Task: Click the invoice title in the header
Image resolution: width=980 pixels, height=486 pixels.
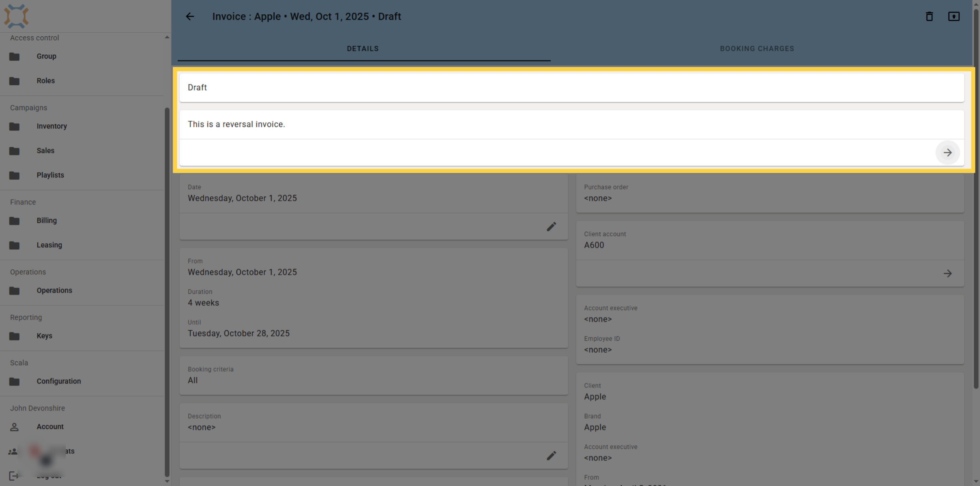Action: [x=307, y=16]
